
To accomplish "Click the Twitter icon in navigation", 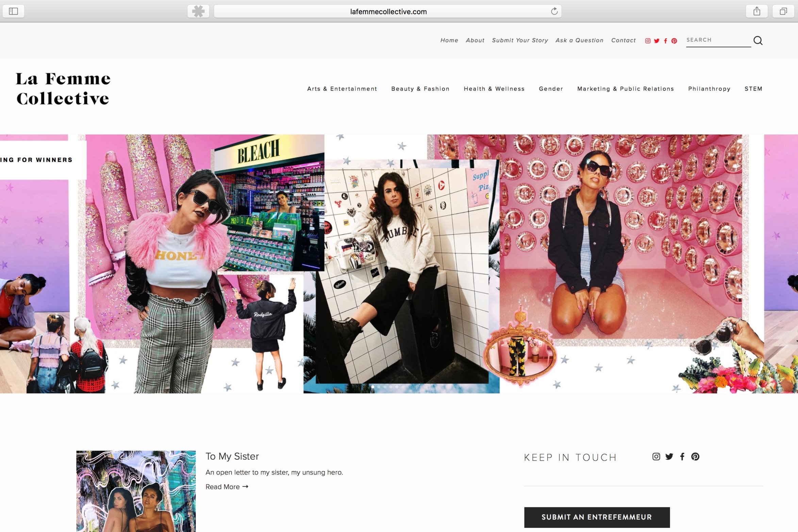I will coord(657,40).
